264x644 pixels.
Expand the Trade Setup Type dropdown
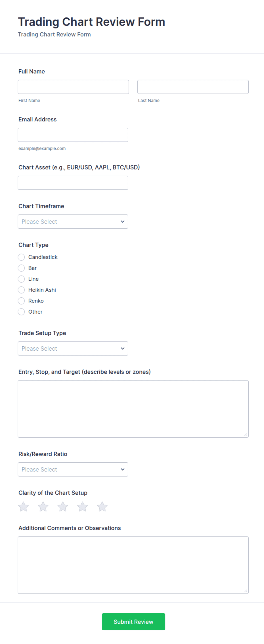click(73, 349)
